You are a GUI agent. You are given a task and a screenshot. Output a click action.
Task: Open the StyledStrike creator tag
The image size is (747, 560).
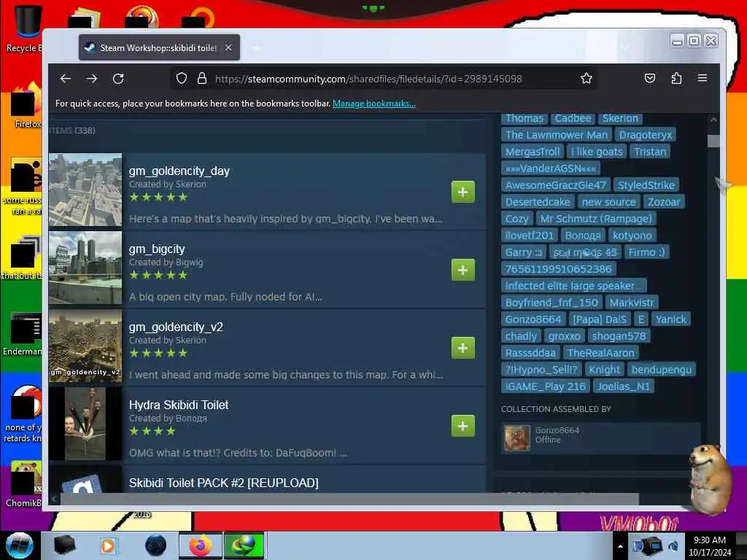(x=646, y=184)
